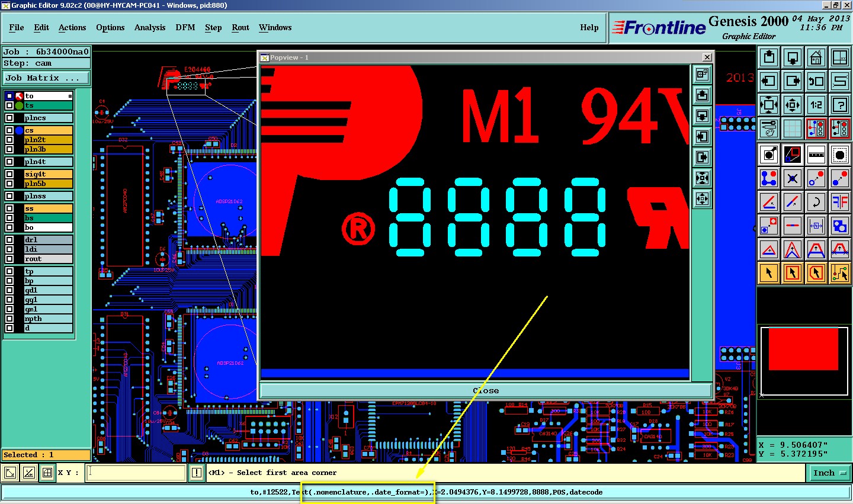Viewport: 853px width, 504px height.
Task: Toggle the checkbox for layer plnss
Action: coord(9,196)
